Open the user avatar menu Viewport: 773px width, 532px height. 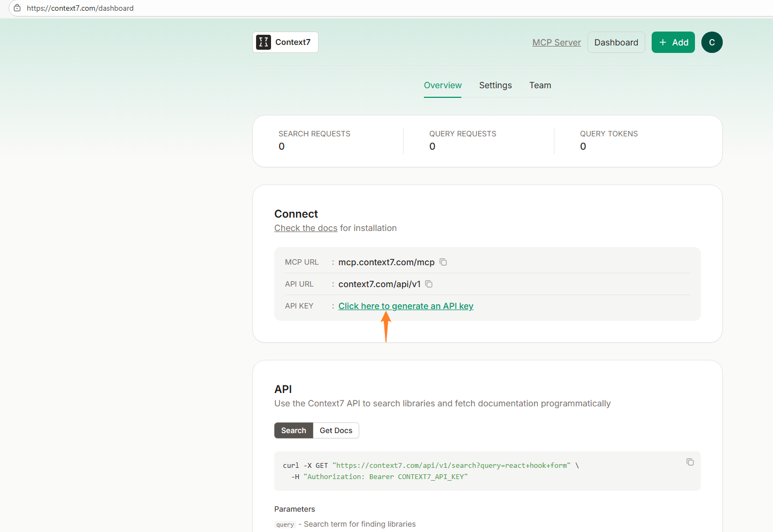click(x=712, y=42)
